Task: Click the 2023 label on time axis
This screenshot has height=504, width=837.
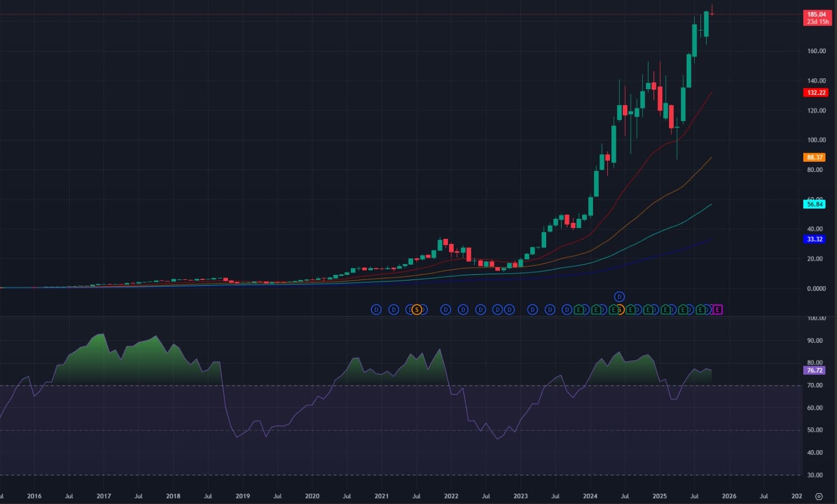Action: tap(520, 496)
